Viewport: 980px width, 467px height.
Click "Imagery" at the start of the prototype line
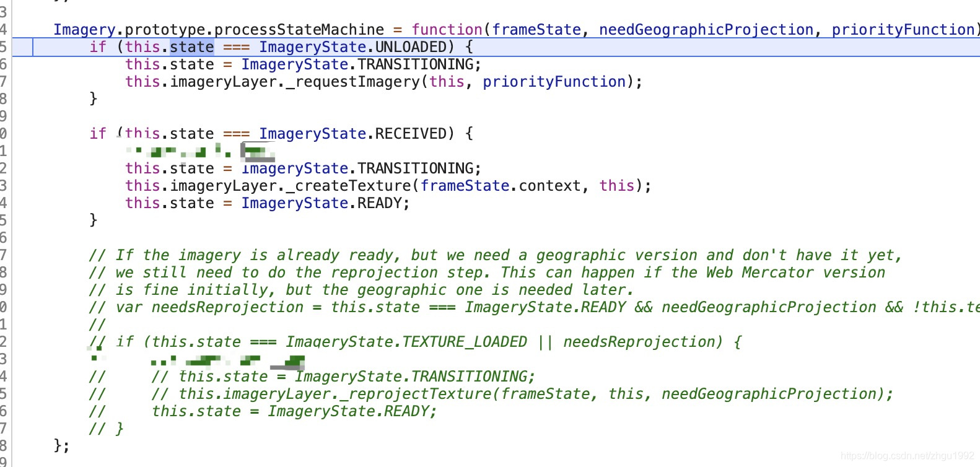point(84,30)
